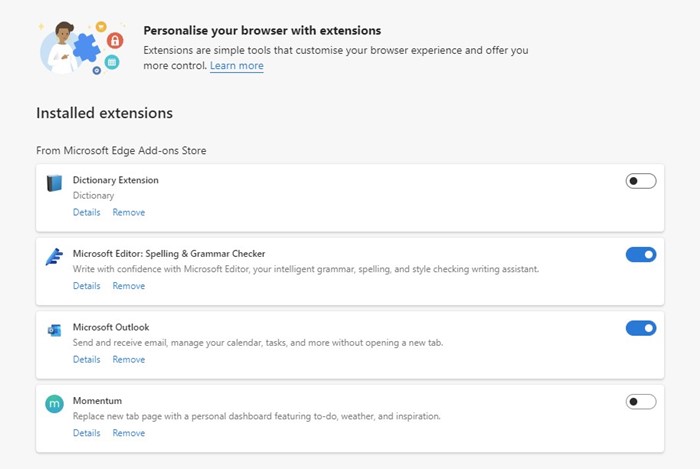Image resolution: width=700 pixels, height=469 pixels.
Task: Click the Microsoft Outlook icon
Action: click(x=54, y=330)
